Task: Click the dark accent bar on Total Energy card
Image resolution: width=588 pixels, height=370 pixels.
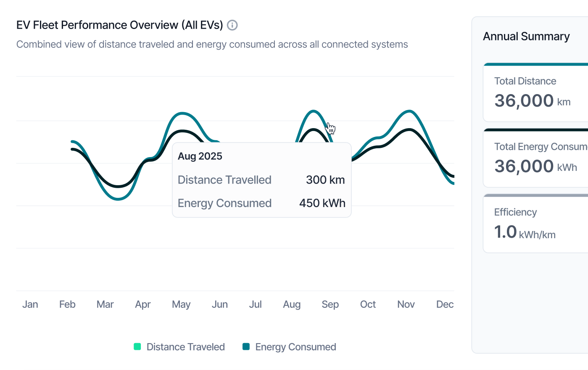Action: point(542,129)
